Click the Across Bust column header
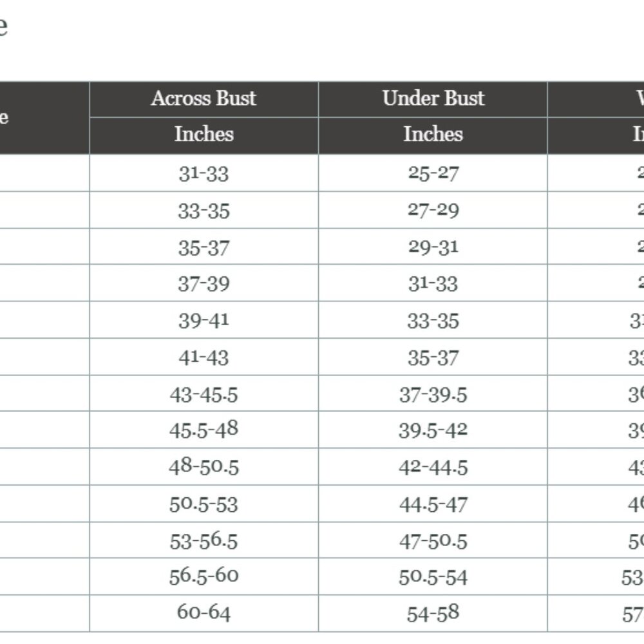Image resolution: width=644 pixels, height=644 pixels. [x=204, y=99]
